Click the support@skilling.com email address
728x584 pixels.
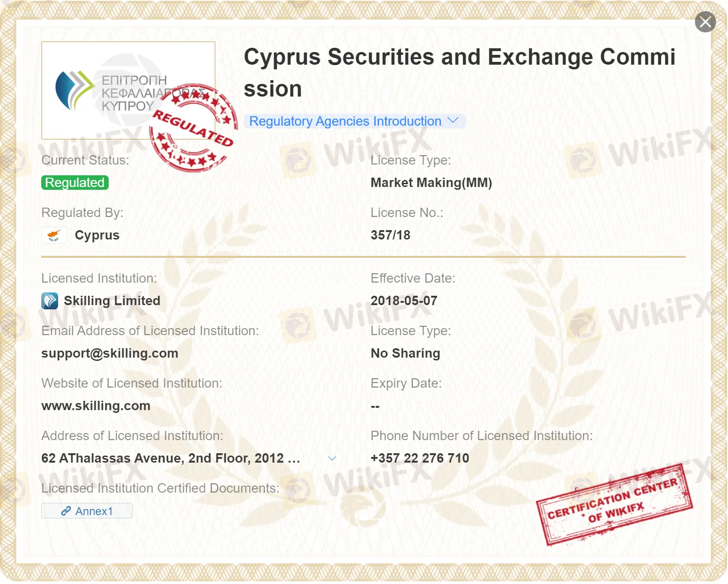(x=110, y=353)
